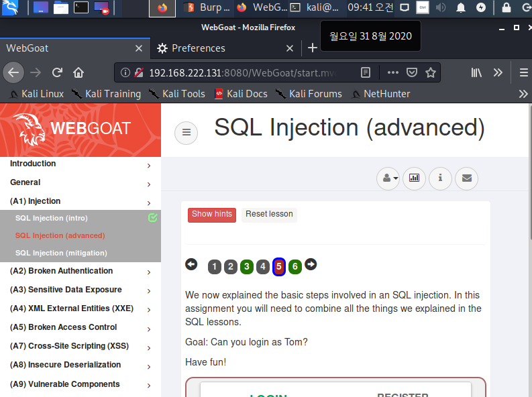Close the WebGoat browser tab
The image size is (532, 397).
[x=139, y=48]
